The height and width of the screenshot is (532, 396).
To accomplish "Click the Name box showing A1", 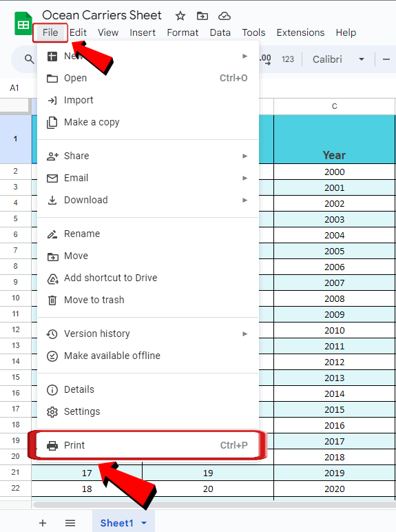I will coord(14,88).
